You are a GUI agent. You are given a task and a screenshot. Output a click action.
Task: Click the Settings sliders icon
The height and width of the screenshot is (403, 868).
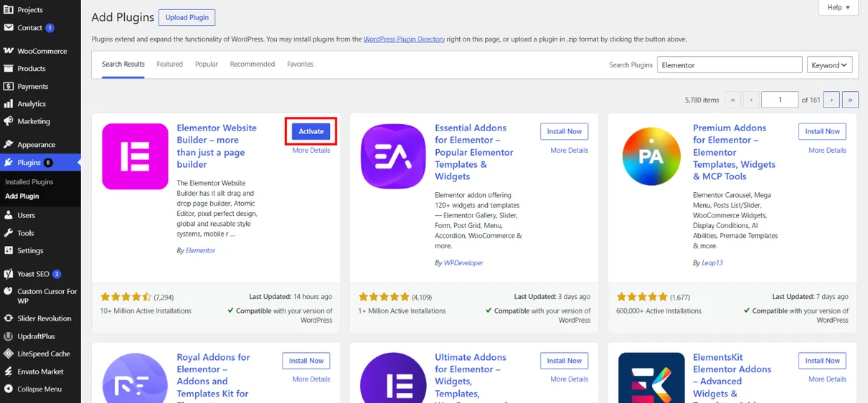(9, 250)
